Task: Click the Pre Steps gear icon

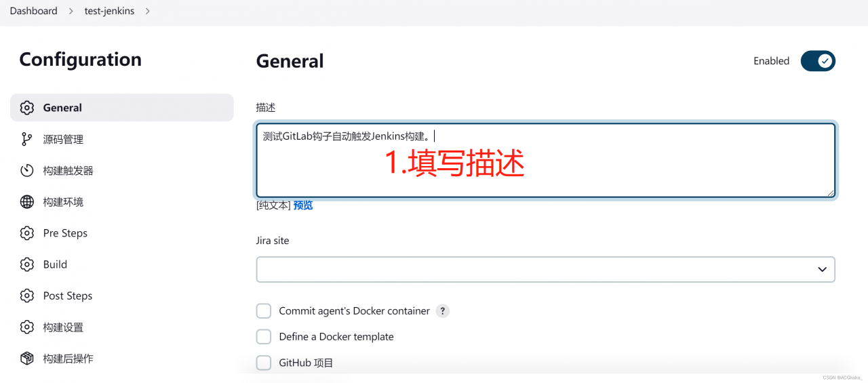Action: 27,233
